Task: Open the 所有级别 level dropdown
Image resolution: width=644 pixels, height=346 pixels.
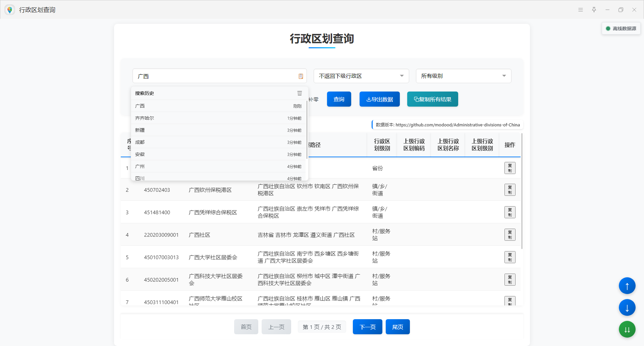Action: pos(464,76)
